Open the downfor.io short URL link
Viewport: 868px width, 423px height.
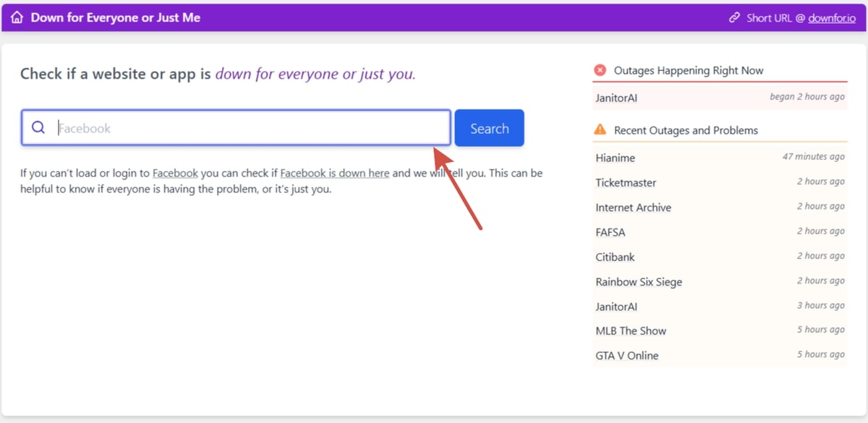pos(833,18)
